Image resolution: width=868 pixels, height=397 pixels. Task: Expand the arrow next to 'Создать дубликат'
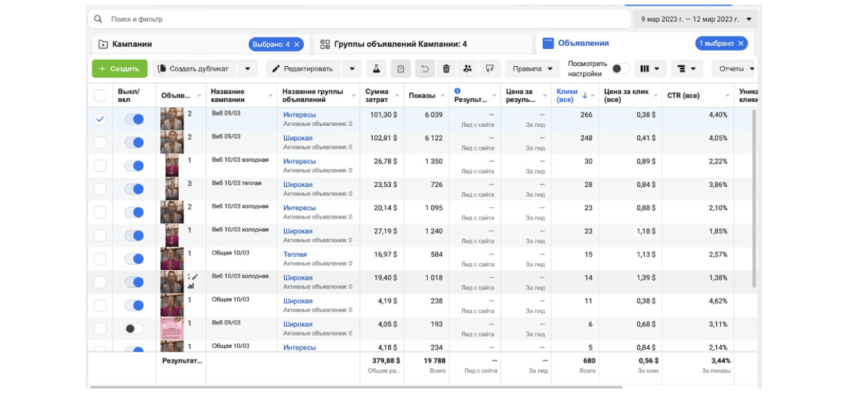pos(247,69)
